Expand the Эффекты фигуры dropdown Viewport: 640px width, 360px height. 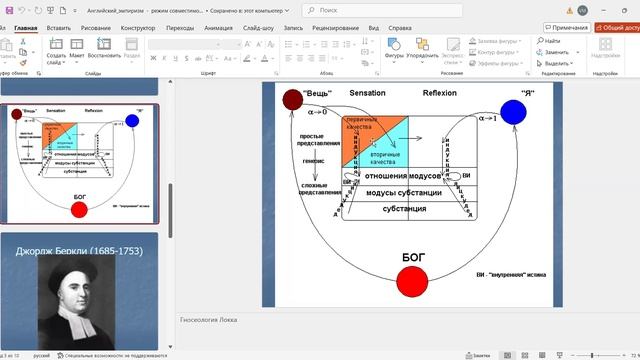pos(521,63)
